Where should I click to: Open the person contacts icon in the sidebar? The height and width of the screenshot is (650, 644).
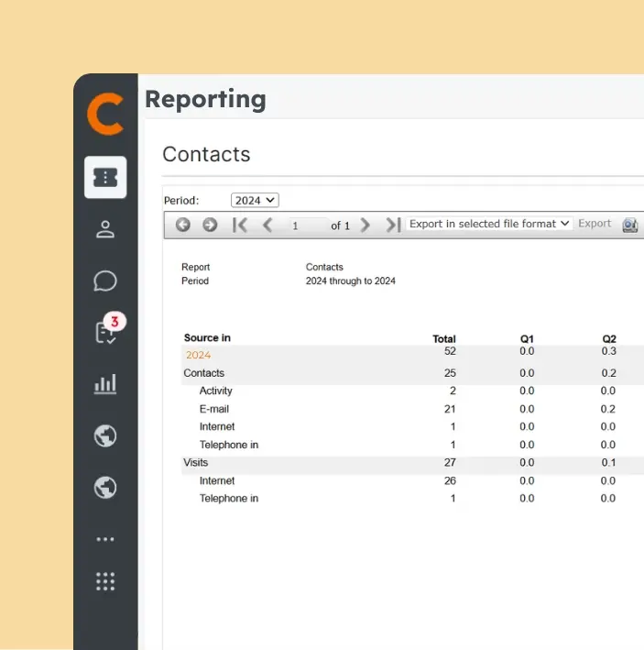point(105,229)
